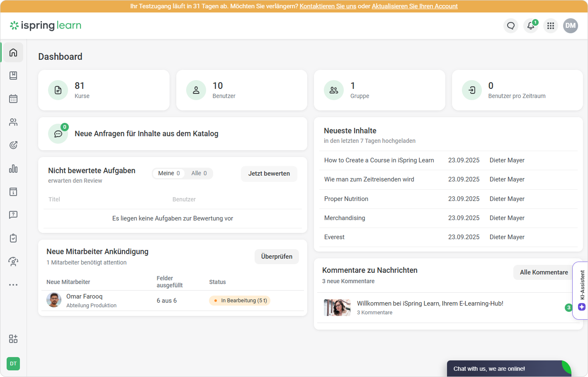The image size is (588, 377).
Task: Open the add widgets icon in sidebar
Action: 13,339
